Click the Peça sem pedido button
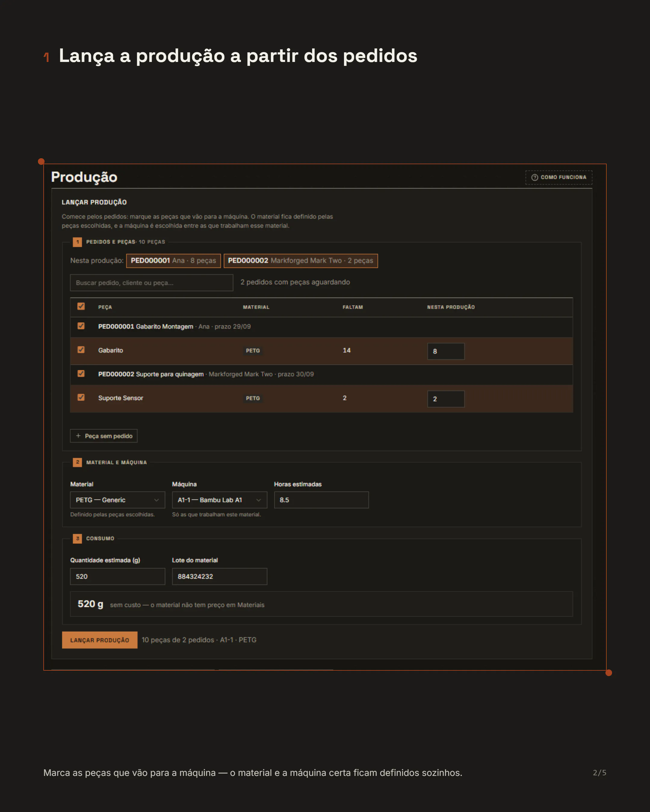650x812 pixels. 104,436
